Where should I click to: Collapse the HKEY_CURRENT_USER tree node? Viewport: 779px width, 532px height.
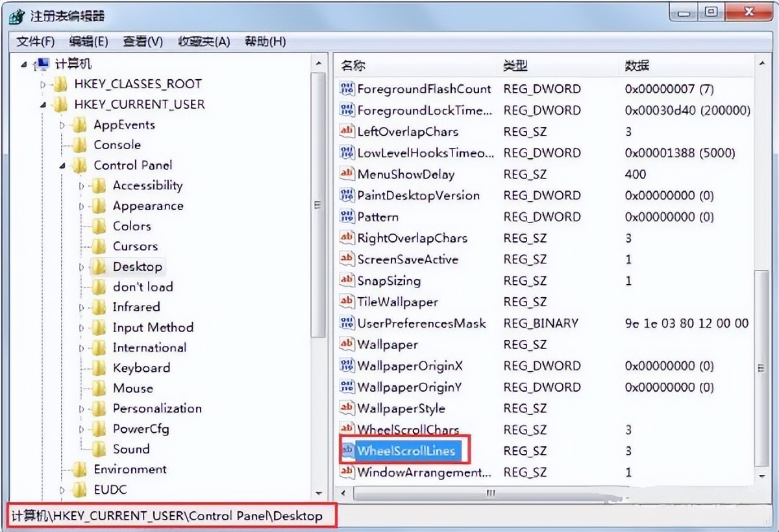click(x=43, y=104)
